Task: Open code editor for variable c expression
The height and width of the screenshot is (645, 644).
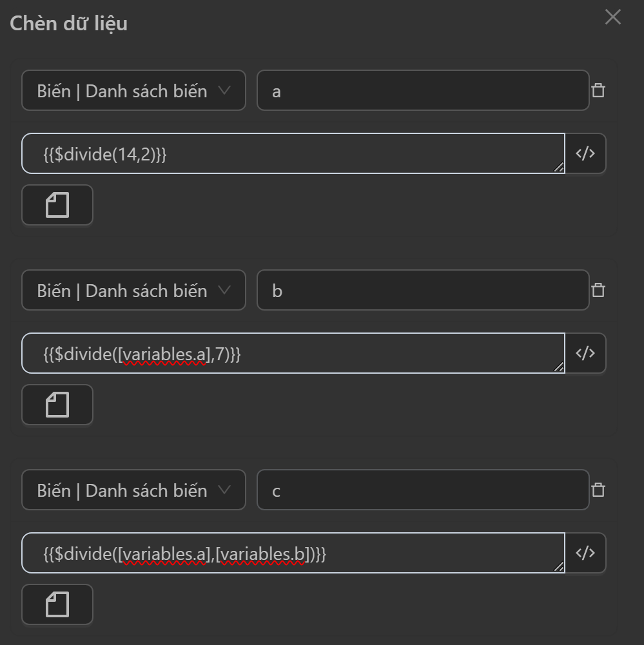Action: click(585, 553)
